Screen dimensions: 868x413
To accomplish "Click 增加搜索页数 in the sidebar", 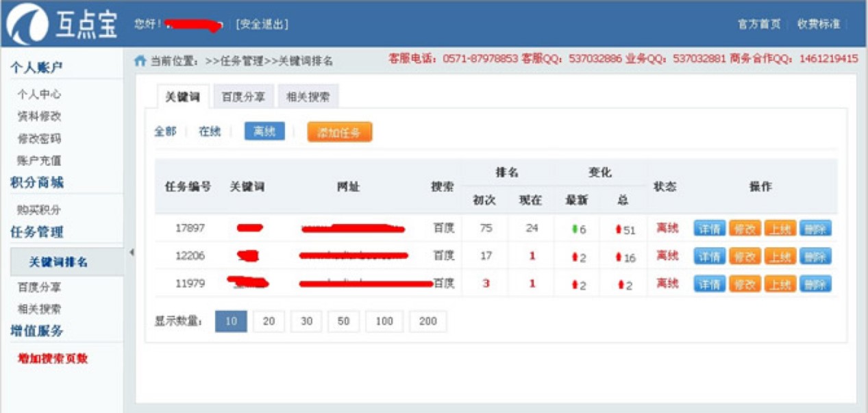I will 53,358.
